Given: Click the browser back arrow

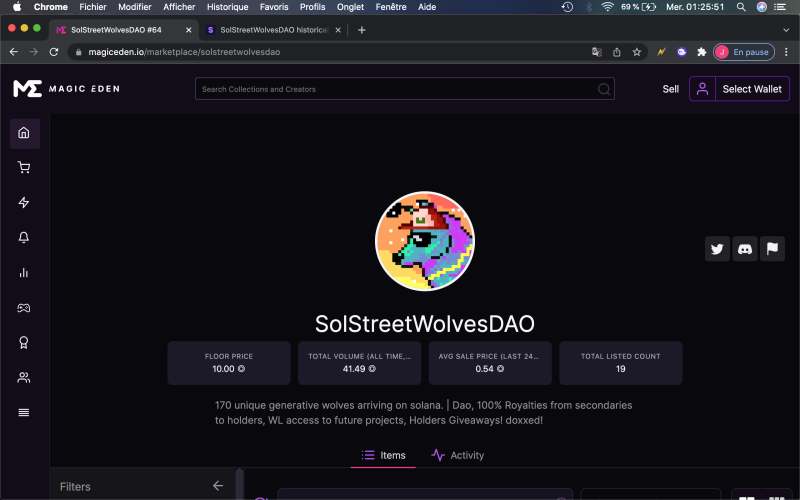Looking at the screenshot, I should pos(14,52).
